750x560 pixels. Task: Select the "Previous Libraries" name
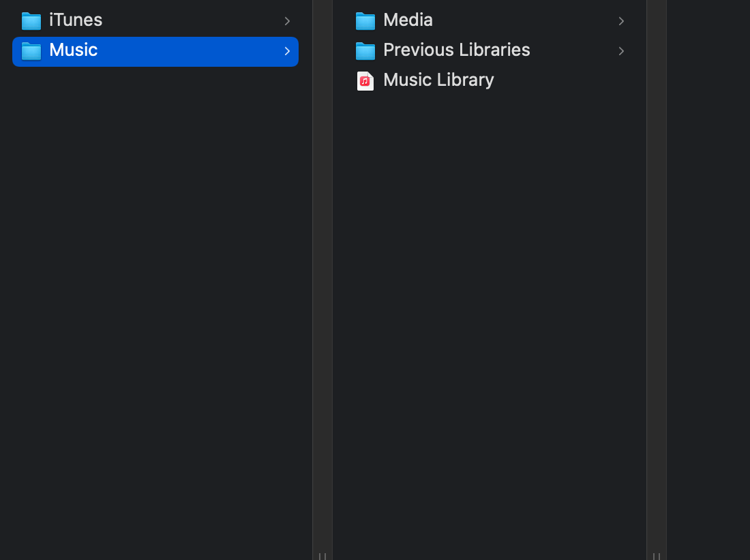point(456,50)
